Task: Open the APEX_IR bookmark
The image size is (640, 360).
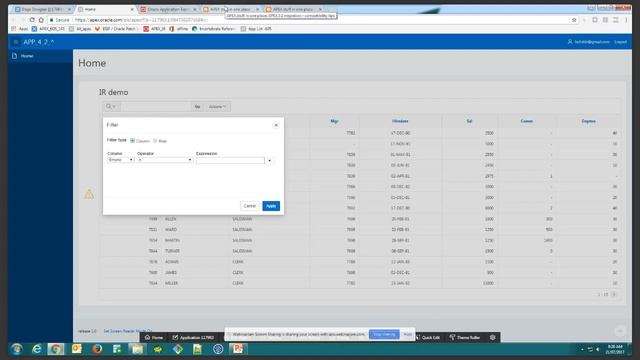Action: tap(154, 29)
